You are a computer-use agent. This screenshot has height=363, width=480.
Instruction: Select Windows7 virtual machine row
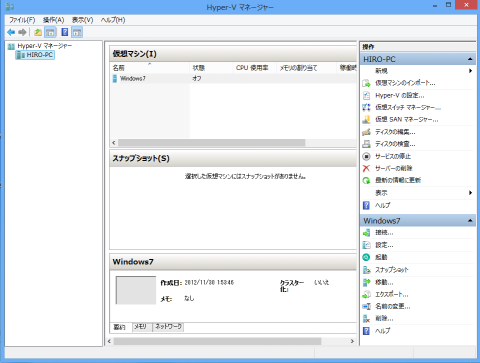233,79
